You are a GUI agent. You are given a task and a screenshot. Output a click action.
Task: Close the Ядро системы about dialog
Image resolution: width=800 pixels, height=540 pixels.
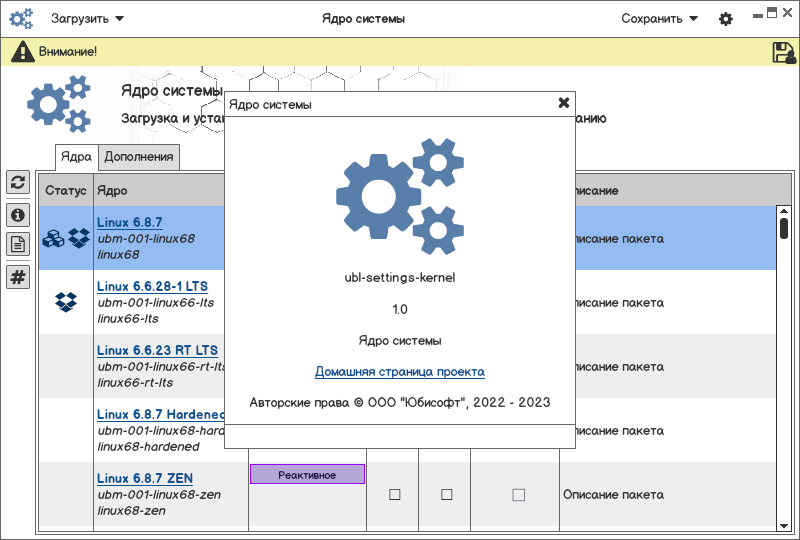[x=563, y=103]
